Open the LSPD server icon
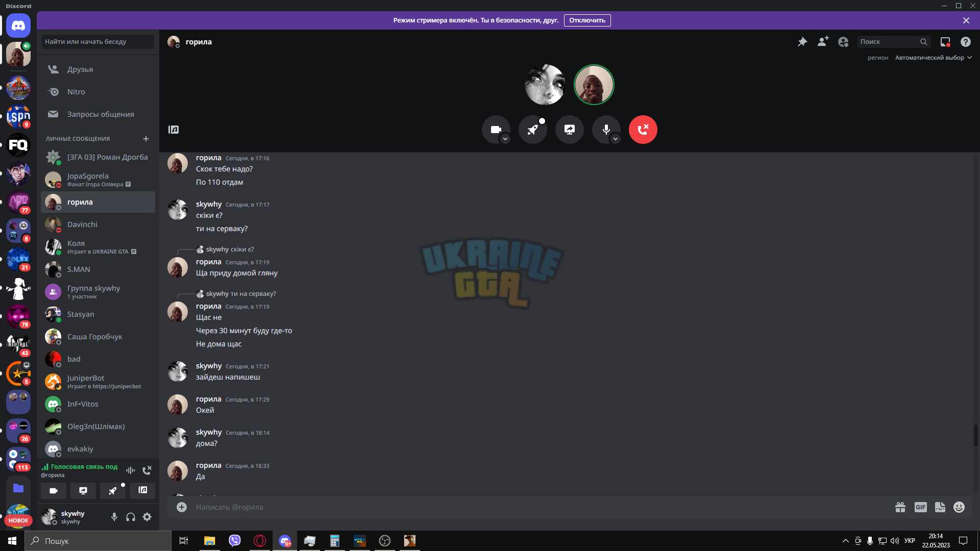 coord(18,117)
